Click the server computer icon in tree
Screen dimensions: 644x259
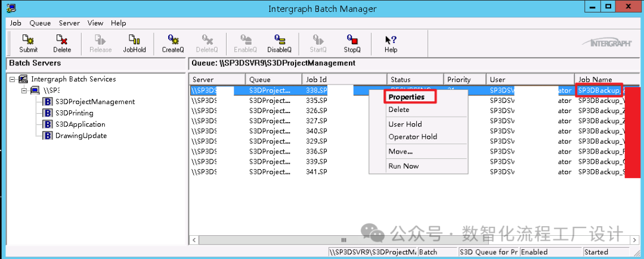click(x=35, y=90)
